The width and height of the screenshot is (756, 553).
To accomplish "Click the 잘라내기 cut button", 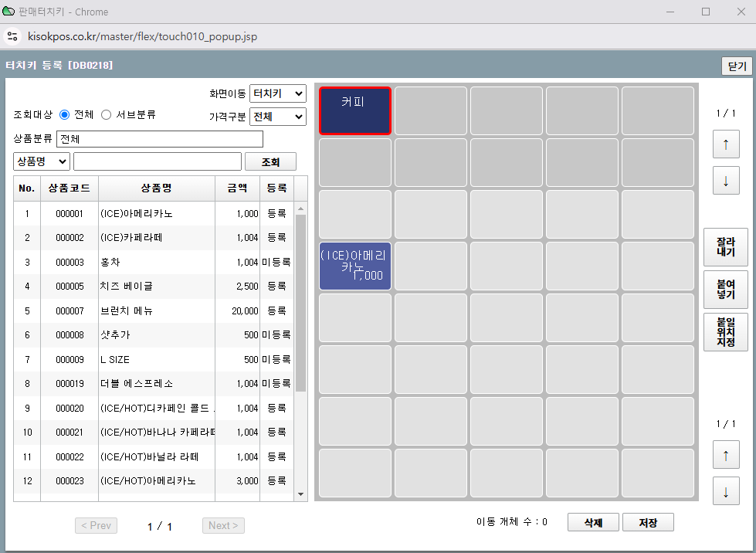I will point(725,247).
